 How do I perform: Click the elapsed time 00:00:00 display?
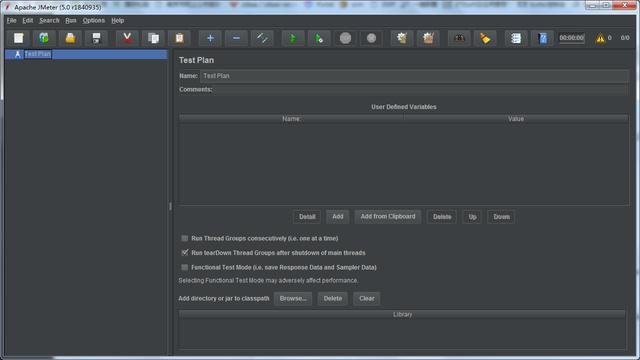click(x=571, y=38)
